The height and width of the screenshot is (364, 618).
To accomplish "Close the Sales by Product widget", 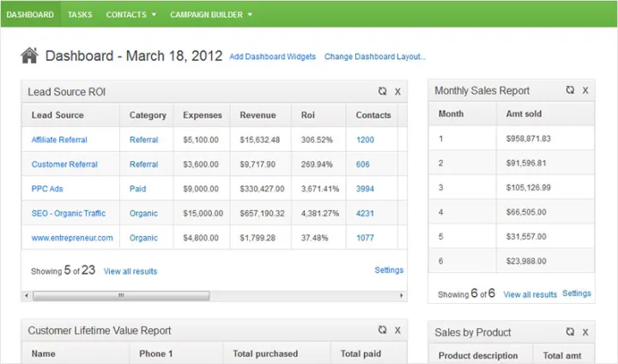I will [585, 331].
